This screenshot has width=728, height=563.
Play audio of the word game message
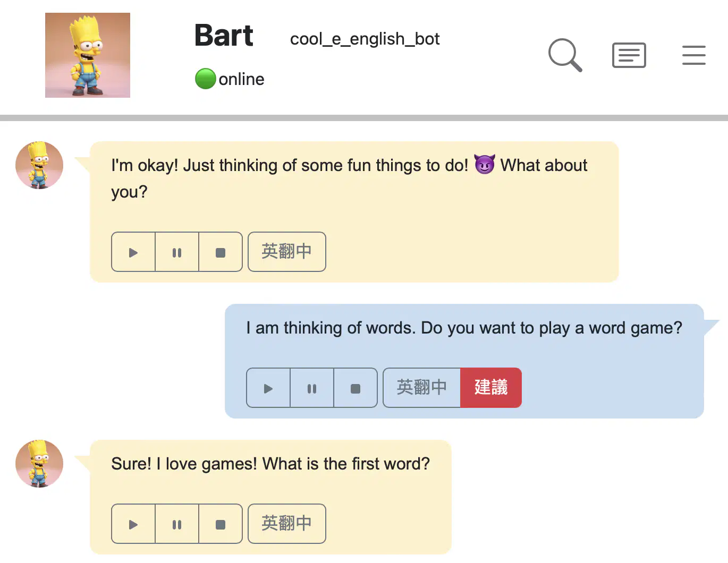click(x=268, y=388)
